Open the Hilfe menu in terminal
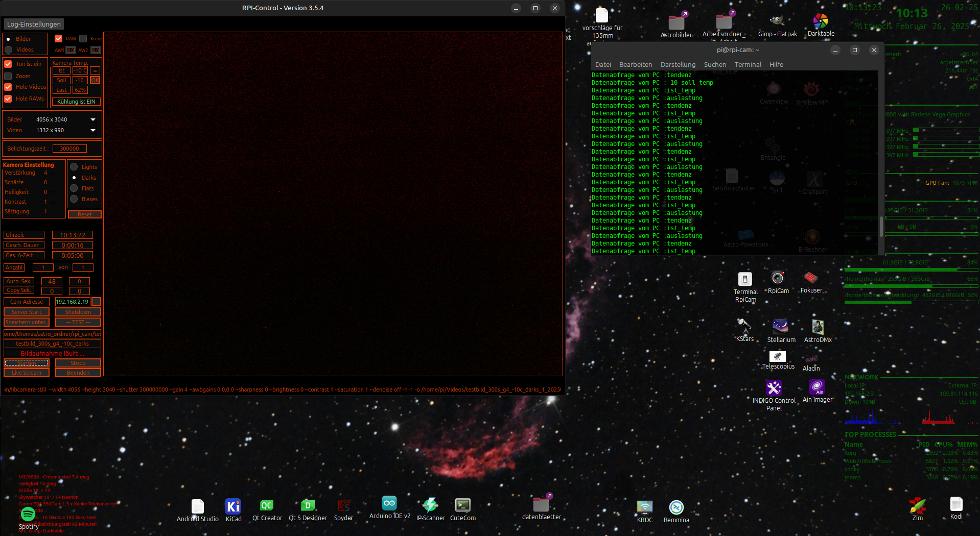The height and width of the screenshot is (536, 980). tap(776, 65)
